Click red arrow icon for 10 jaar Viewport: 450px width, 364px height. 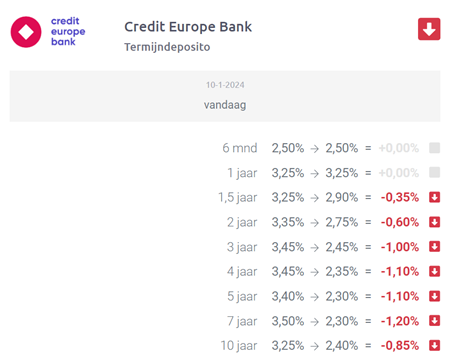tap(434, 345)
